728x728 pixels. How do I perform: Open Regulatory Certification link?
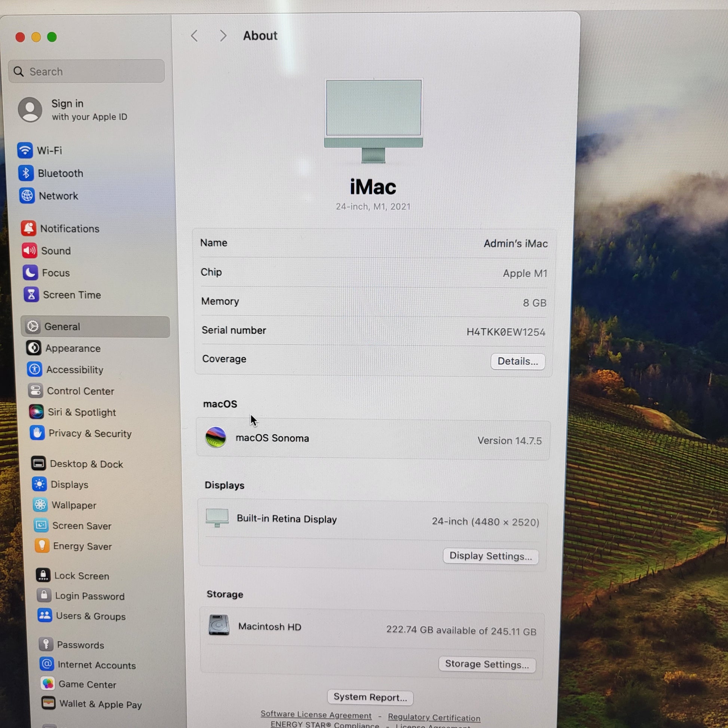(x=434, y=717)
